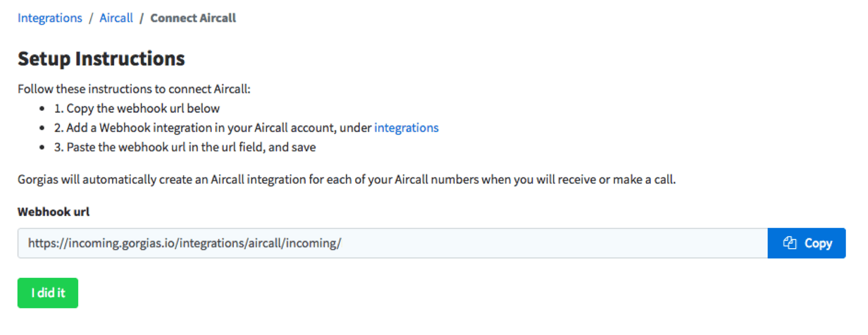
Task: Click the bullet for step three instruction
Action: [x=42, y=146]
